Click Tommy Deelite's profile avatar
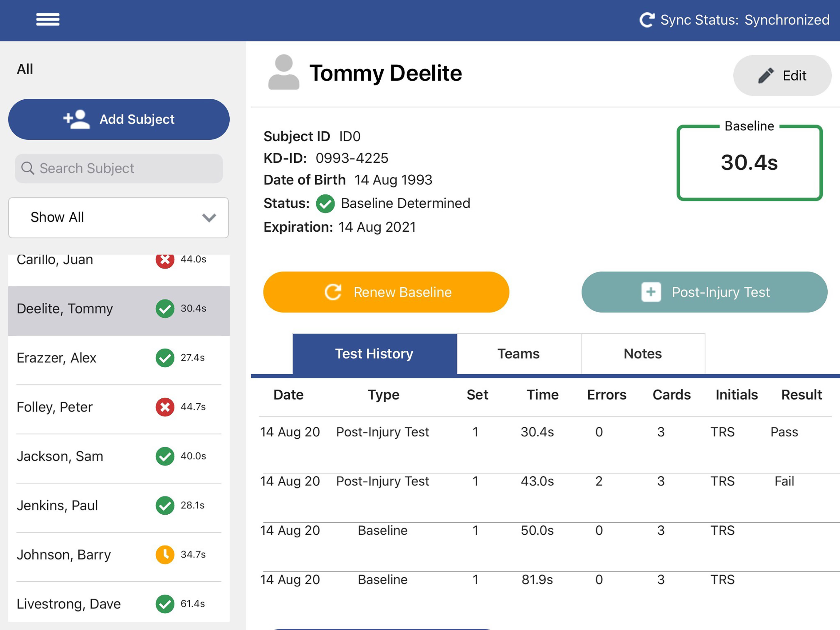Screen dimensions: 840x630 click(x=284, y=72)
